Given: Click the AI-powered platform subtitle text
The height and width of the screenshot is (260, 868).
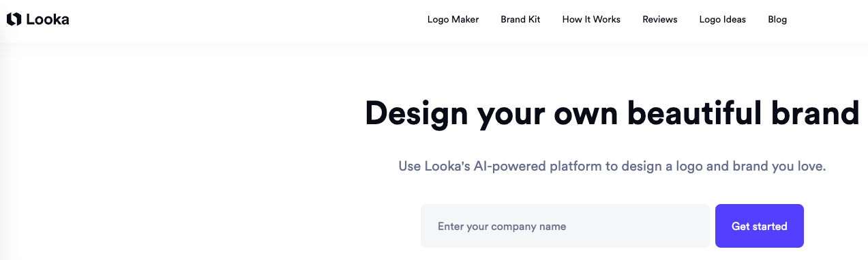Looking at the screenshot, I should point(612,166).
